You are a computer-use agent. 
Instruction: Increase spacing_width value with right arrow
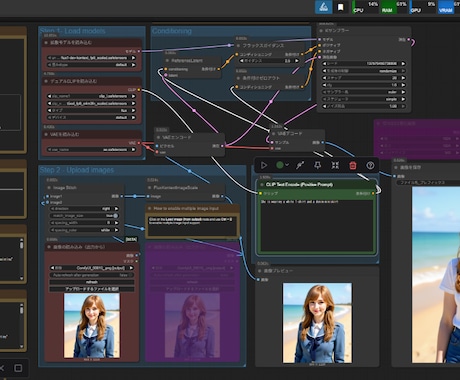point(116,223)
